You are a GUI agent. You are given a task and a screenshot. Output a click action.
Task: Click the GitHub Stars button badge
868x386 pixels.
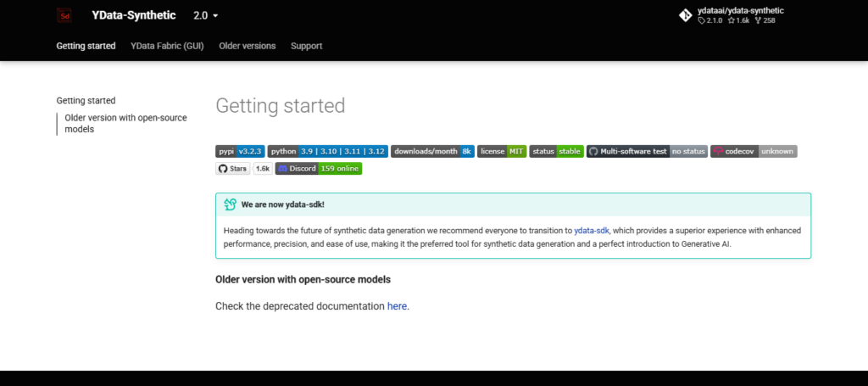pyautogui.click(x=232, y=168)
